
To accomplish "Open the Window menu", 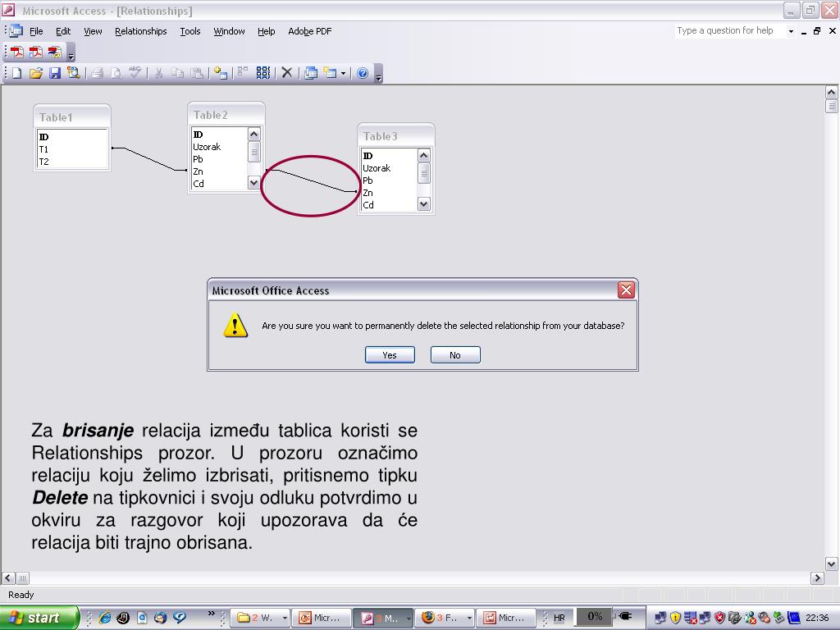I will [x=230, y=31].
